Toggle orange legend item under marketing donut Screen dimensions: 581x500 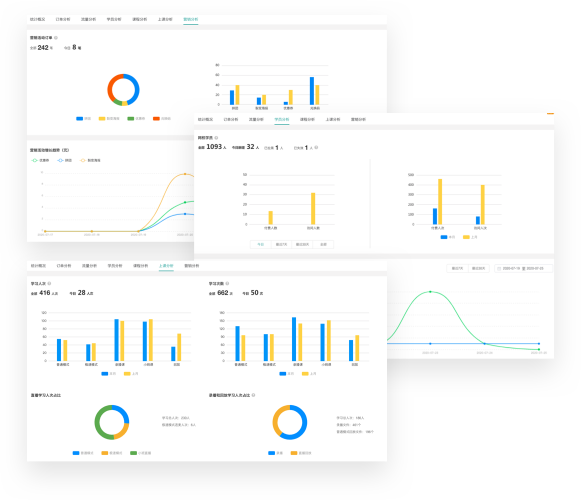[162, 119]
